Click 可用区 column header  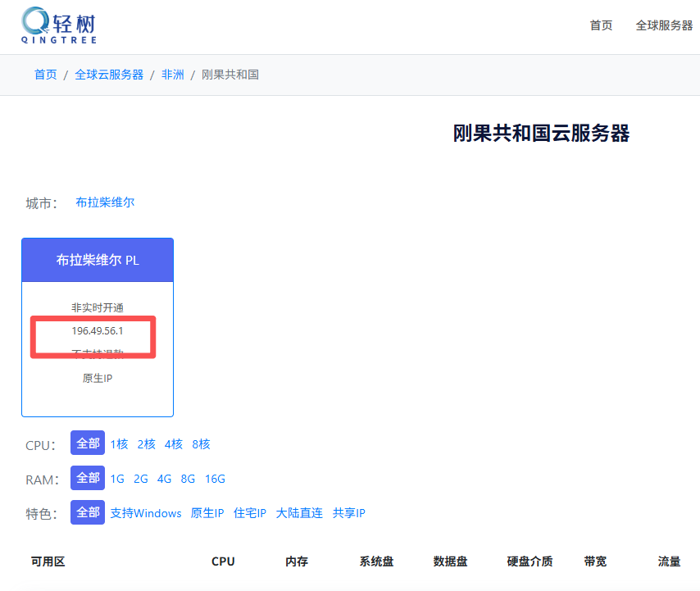click(x=48, y=561)
